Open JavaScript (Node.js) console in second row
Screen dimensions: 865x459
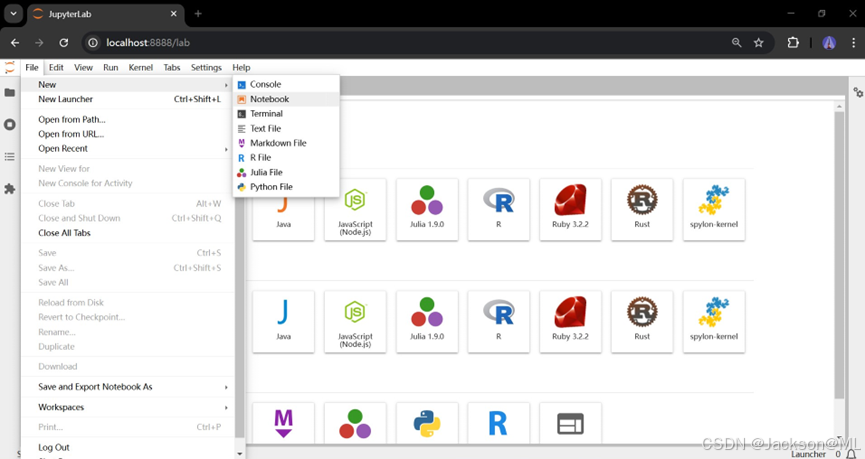click(x=355, y=322)
